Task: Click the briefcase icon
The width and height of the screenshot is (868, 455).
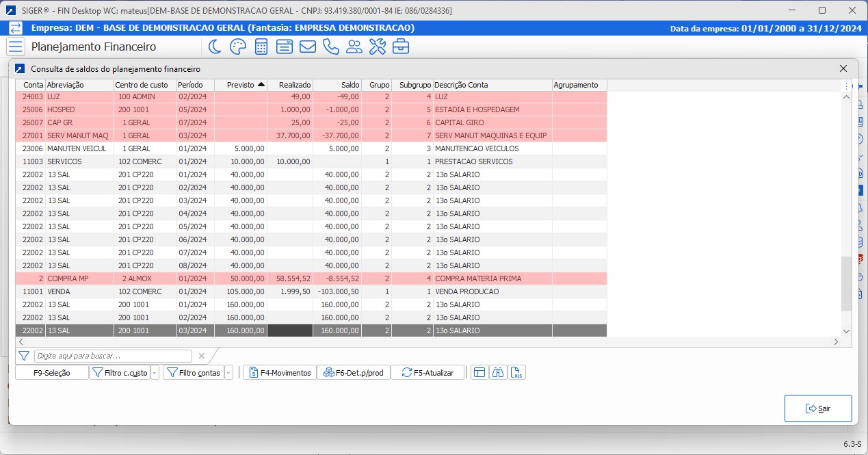Action: click(x=401, y=47)
